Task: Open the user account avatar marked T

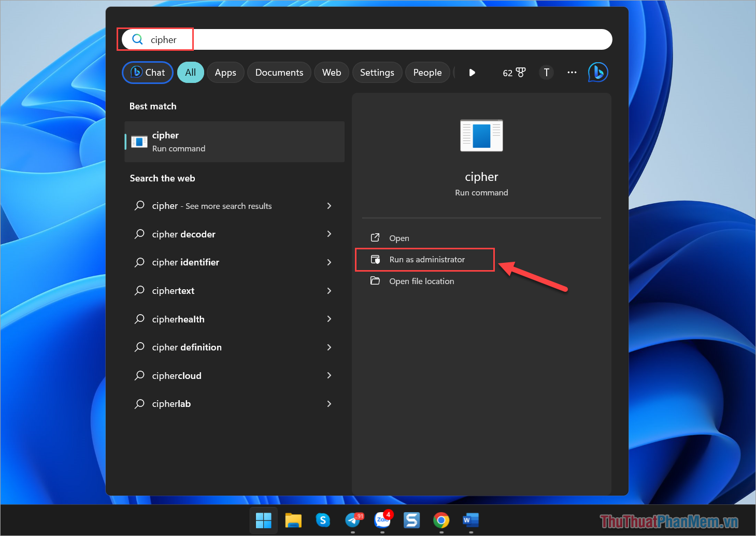Action: [546, 72]
